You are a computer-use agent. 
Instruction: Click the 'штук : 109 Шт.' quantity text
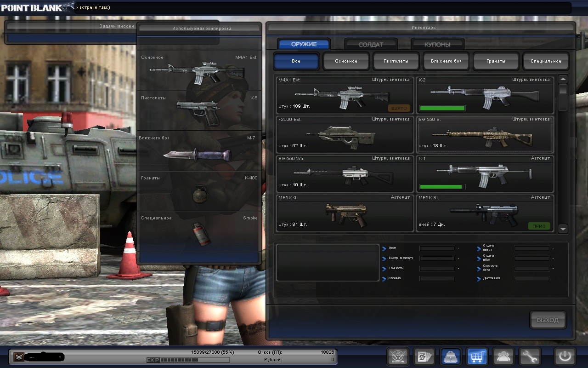point(294,106)
